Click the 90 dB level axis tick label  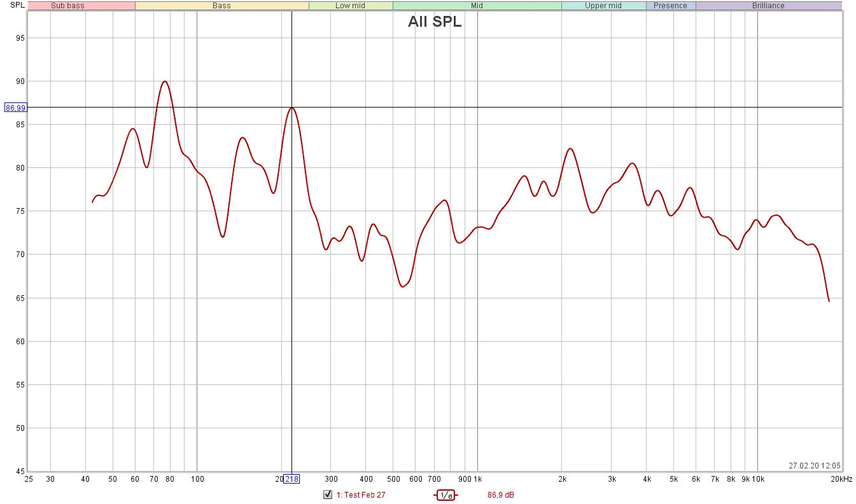[20, 81]
